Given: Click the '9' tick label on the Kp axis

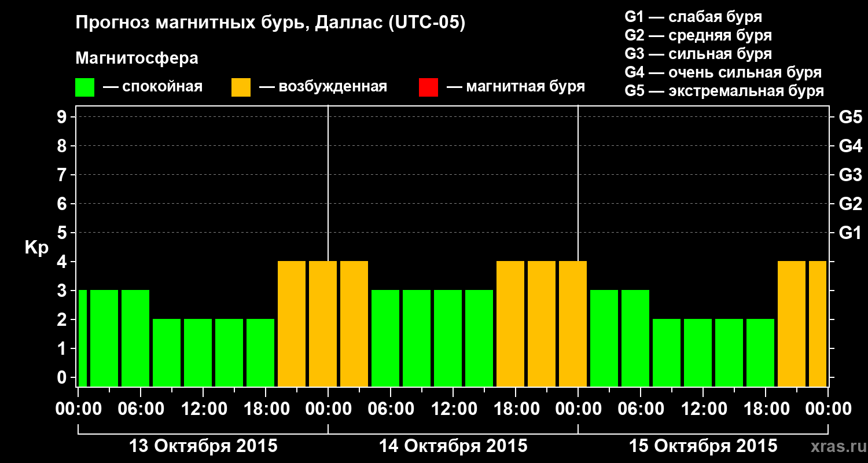Looking at the screenshot, I should point(63,117).
